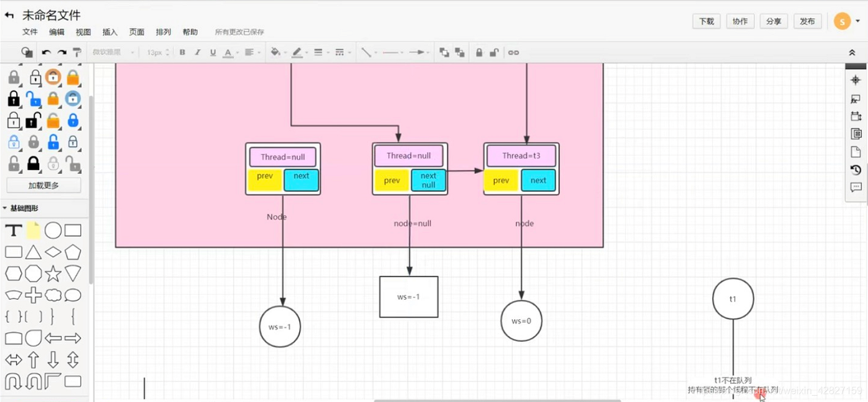868x402 pixels.
Task: Click the title 未命名文件
Action: coord(51,15)
